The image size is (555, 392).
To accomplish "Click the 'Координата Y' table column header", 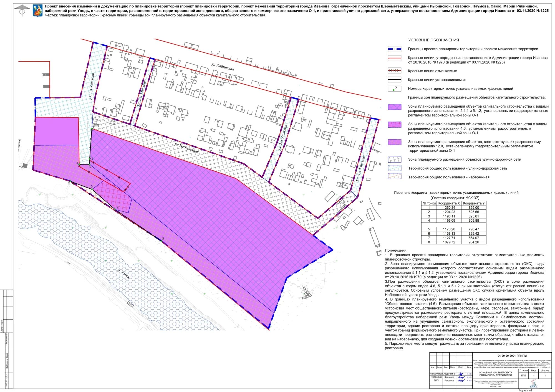I will pyautogui.click(x=474, y=203).
